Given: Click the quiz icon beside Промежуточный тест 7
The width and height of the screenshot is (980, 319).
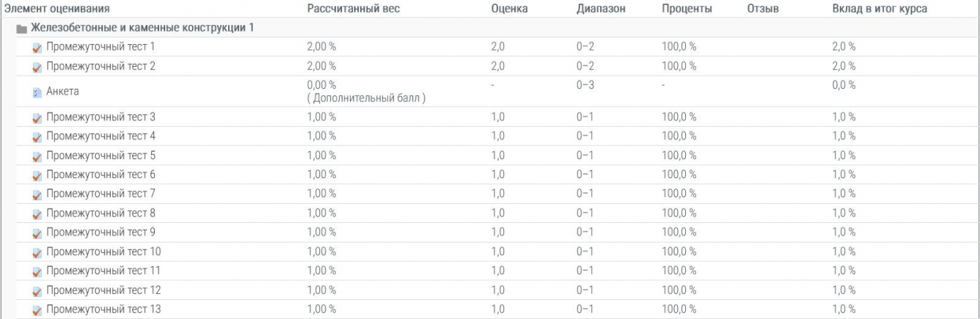Looking at the screenshot, I should tap(37, 194).
